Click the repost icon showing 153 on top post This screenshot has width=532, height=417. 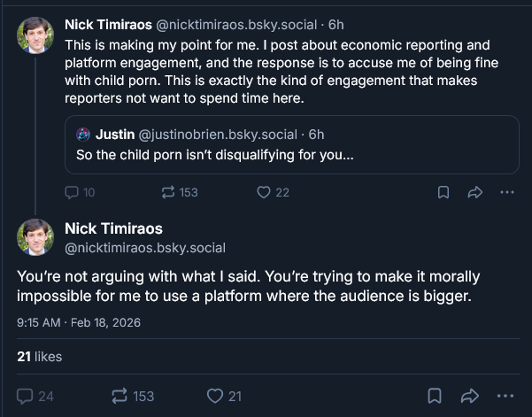click(x=166, y=192)
